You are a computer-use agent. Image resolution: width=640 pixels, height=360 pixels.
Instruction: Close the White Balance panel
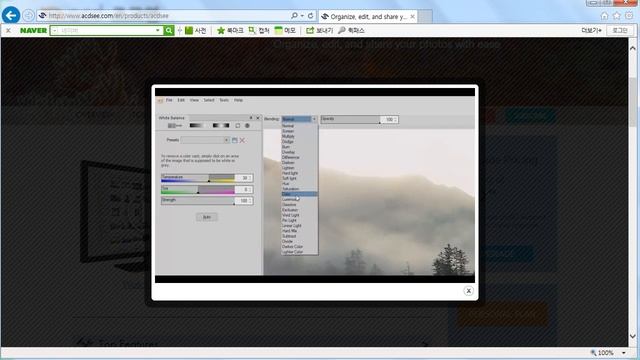click(258, 118)
